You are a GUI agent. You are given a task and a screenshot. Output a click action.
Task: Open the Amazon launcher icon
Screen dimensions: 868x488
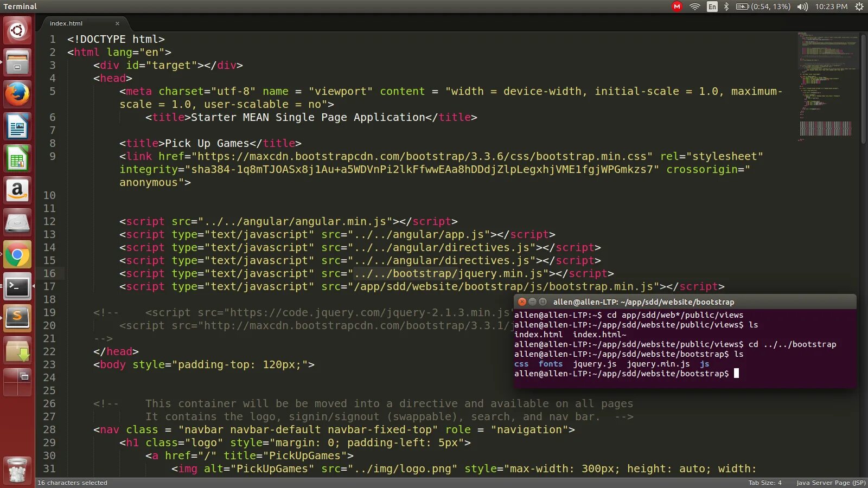tap(17, 190)
